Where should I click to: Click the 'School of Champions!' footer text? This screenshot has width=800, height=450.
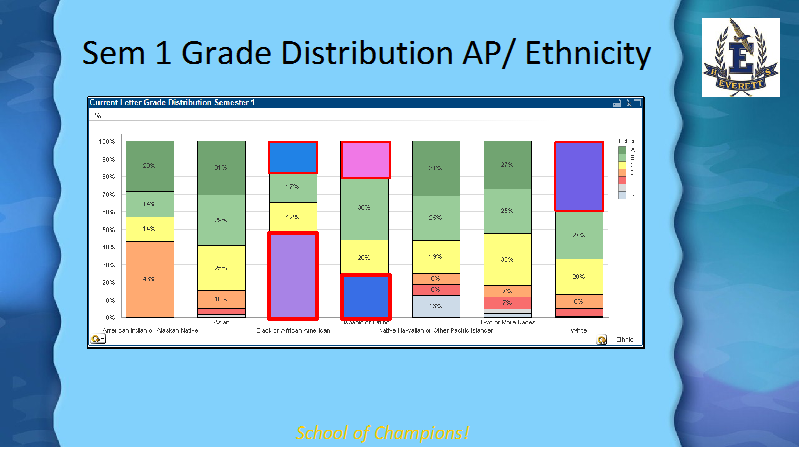[x=382, y=433]
